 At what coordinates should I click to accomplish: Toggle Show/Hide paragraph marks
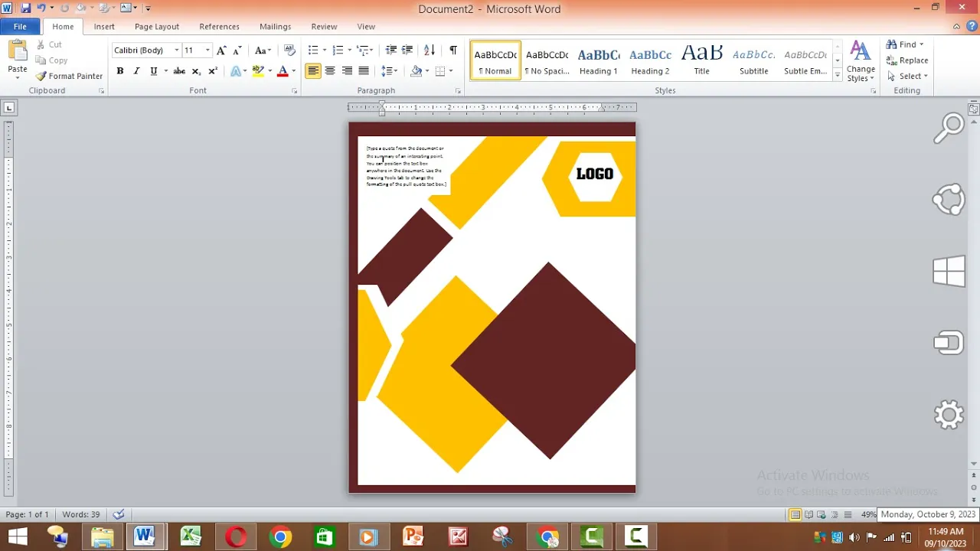[x=453, y=51]
